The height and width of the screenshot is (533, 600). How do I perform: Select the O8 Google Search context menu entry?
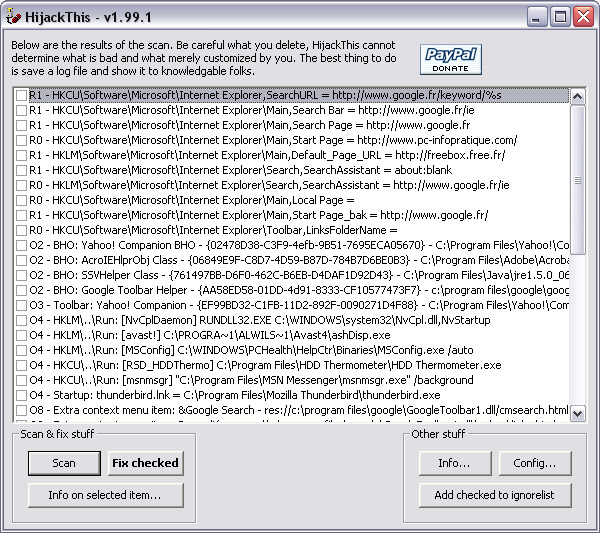point(21,410)
